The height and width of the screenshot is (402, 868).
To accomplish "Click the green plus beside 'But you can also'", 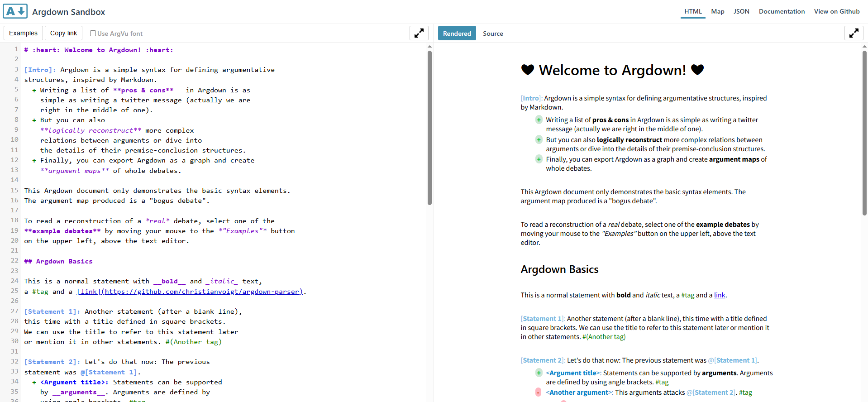I will [x=539, y=140].
